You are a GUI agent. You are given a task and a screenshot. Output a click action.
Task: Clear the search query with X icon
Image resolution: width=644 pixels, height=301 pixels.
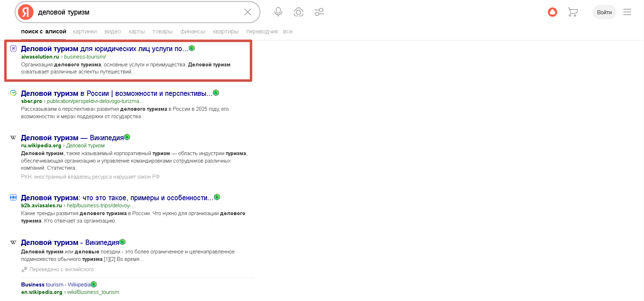pos(248,12)
